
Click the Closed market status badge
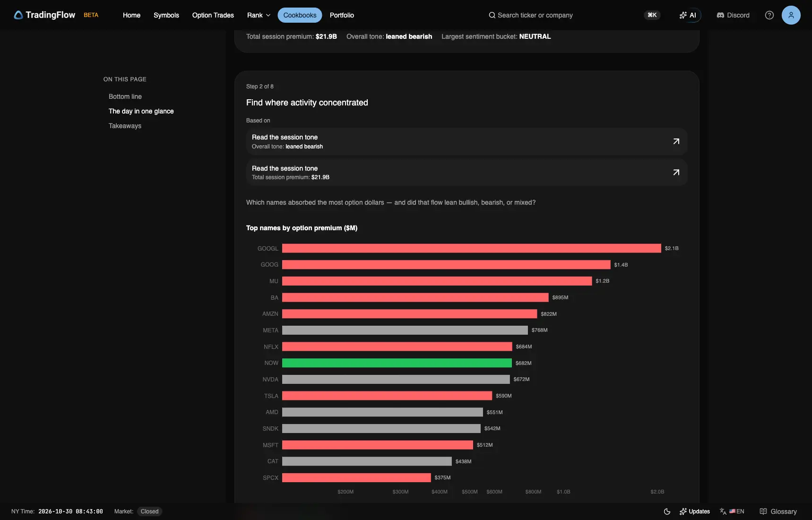point(149,511)
